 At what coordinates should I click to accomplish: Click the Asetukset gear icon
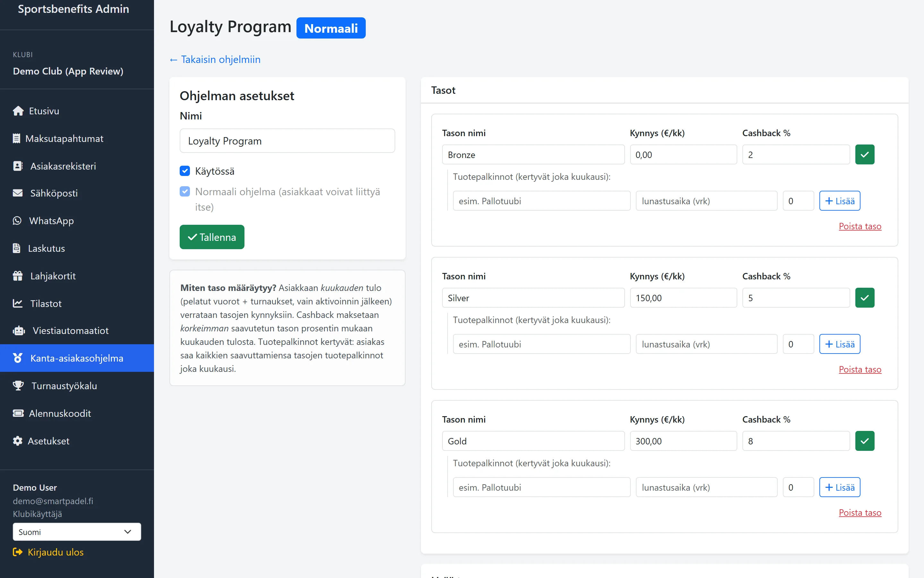18,441
